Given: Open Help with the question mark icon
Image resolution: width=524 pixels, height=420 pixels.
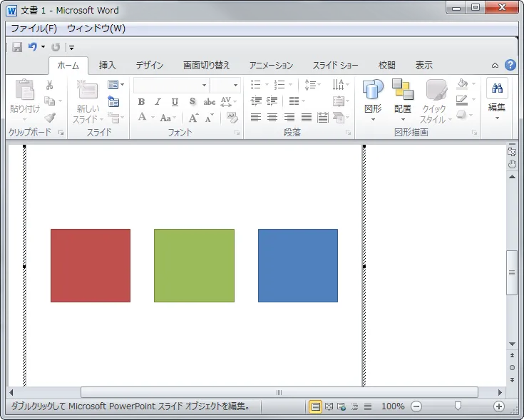Looking at the screenshot, I should (x=510, y=65).
